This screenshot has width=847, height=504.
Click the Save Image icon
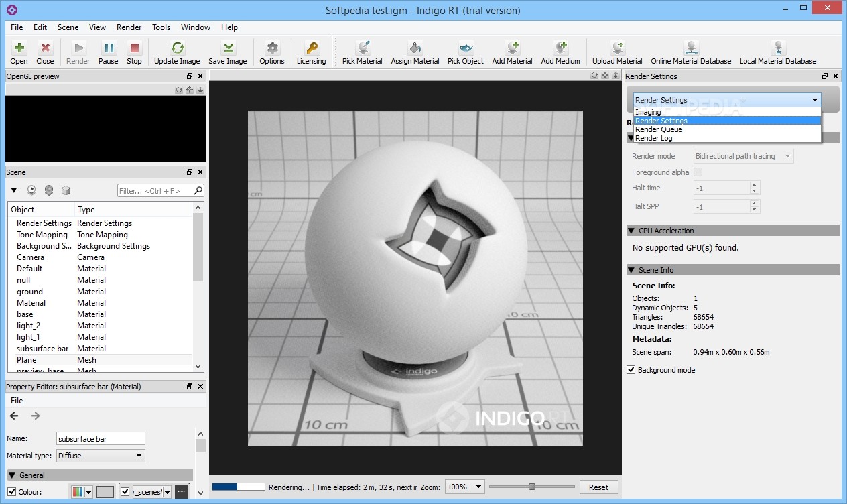228,48
